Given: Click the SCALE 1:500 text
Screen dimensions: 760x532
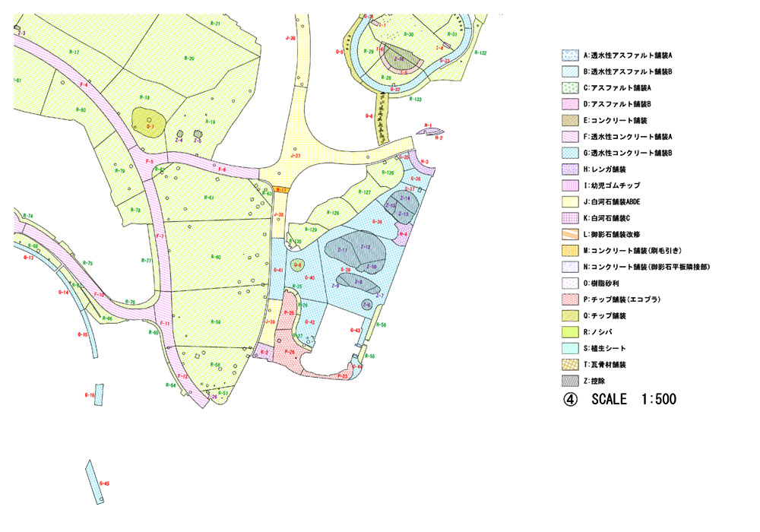Looking at the screenshot, I should coord(633,399).
